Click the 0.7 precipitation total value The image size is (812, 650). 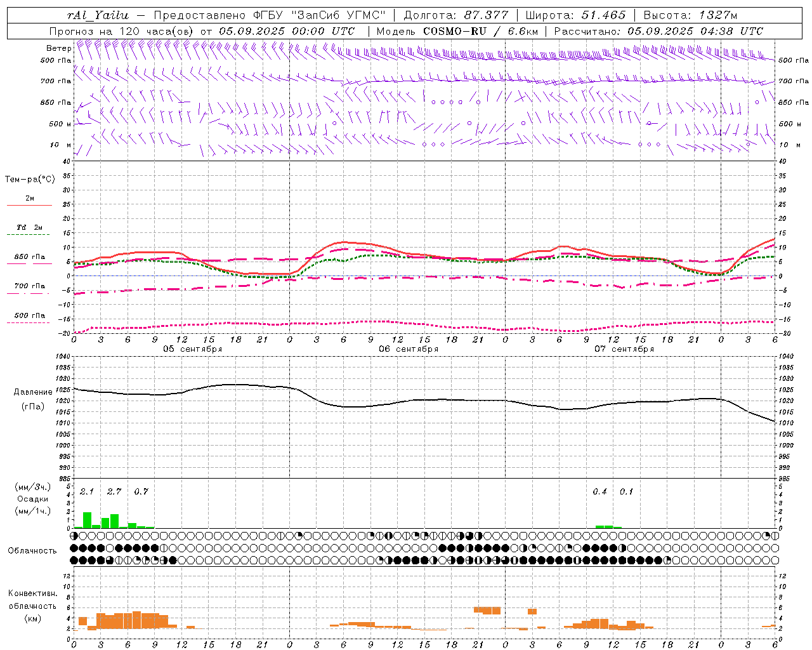[x=141, y=492]
